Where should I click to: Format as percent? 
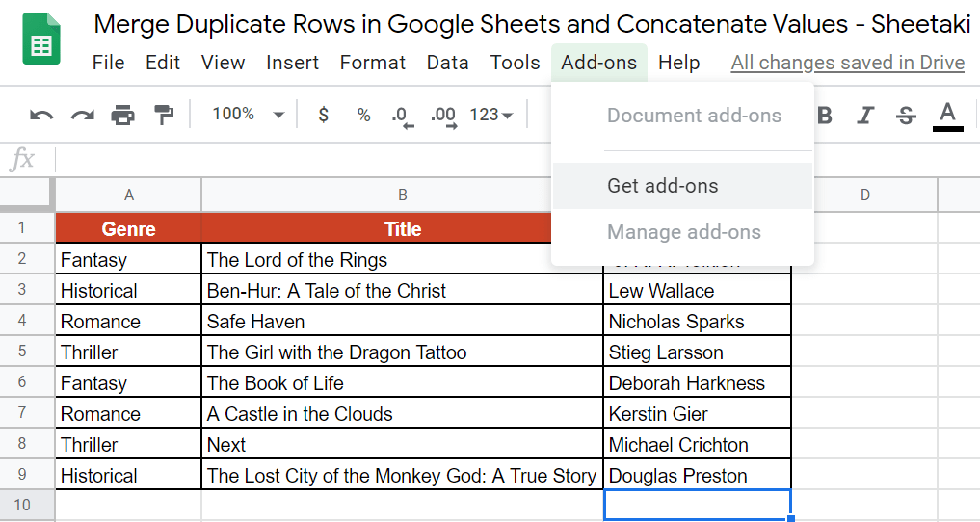click(363, 115)
